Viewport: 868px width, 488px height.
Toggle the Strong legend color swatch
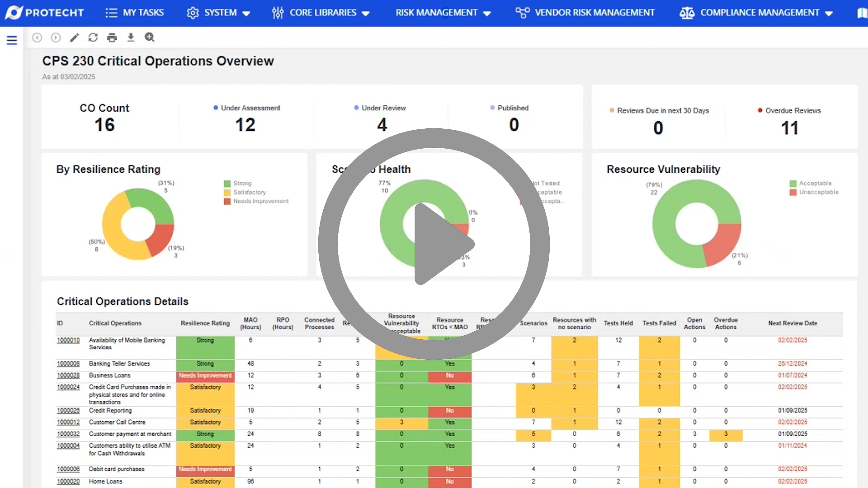(x=227, y=183)
